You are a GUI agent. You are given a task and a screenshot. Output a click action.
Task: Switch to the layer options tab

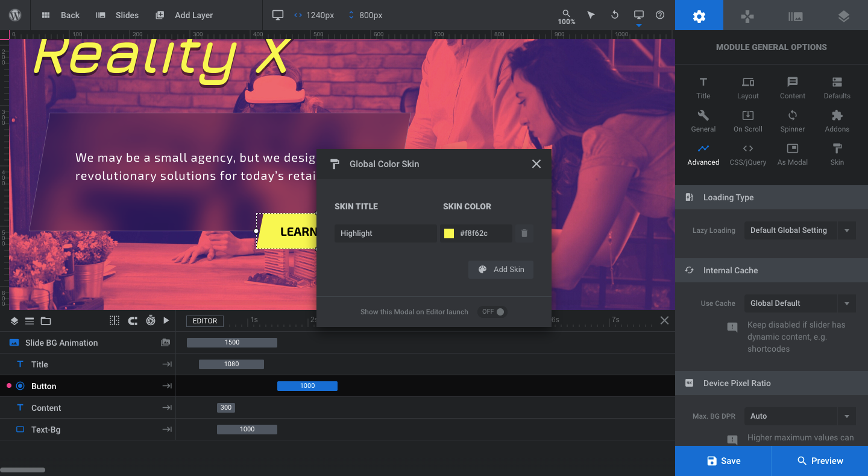[x=844, y=15]
